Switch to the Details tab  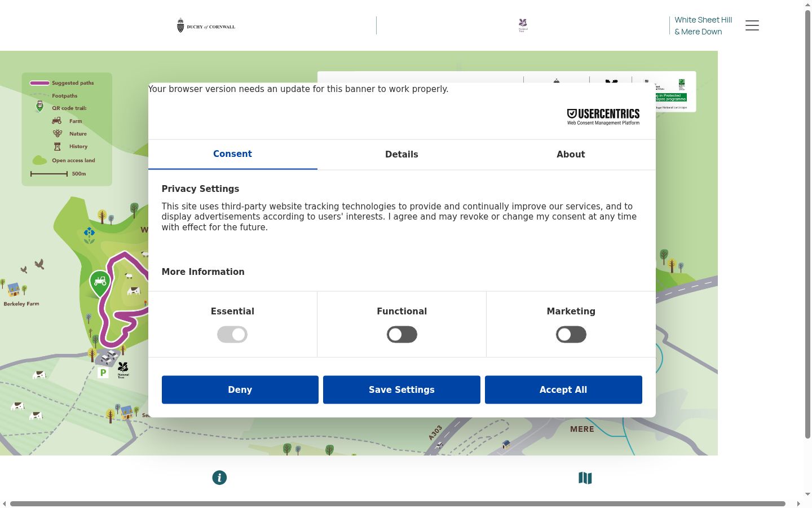[x=401, y=155]
